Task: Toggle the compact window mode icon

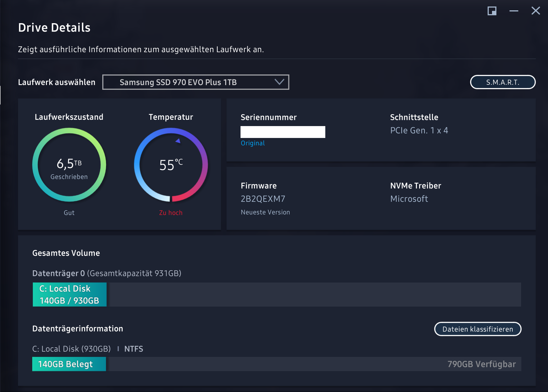Action: [x=492, y=11]
